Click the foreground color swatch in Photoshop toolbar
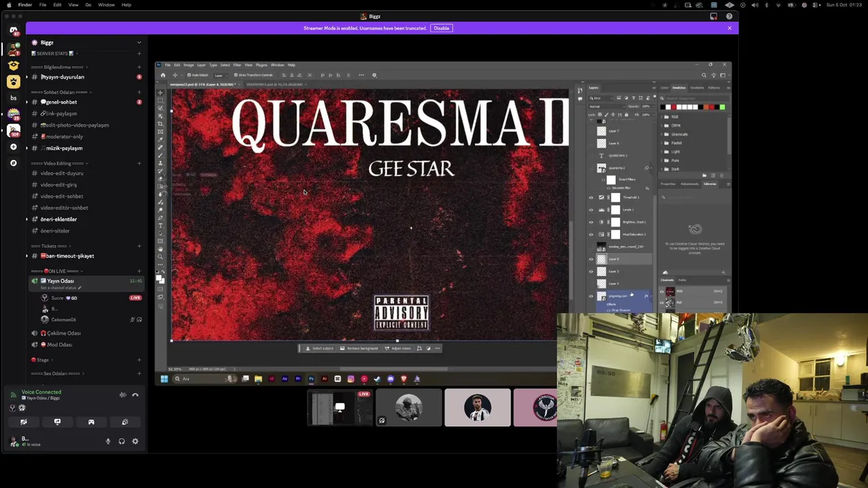Image resolution: width=868 pixels, height=488 pixels. pyautogui.click(x=159, y=277)
